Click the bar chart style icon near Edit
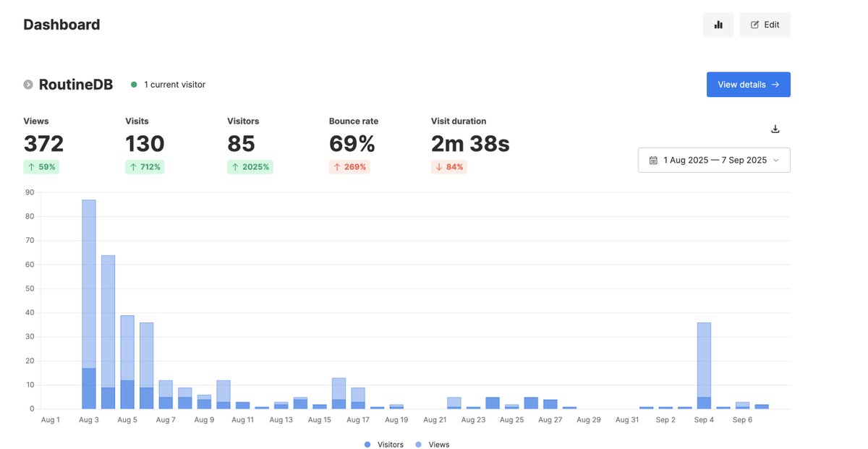 pyautogui.click(x=718, y=24)
